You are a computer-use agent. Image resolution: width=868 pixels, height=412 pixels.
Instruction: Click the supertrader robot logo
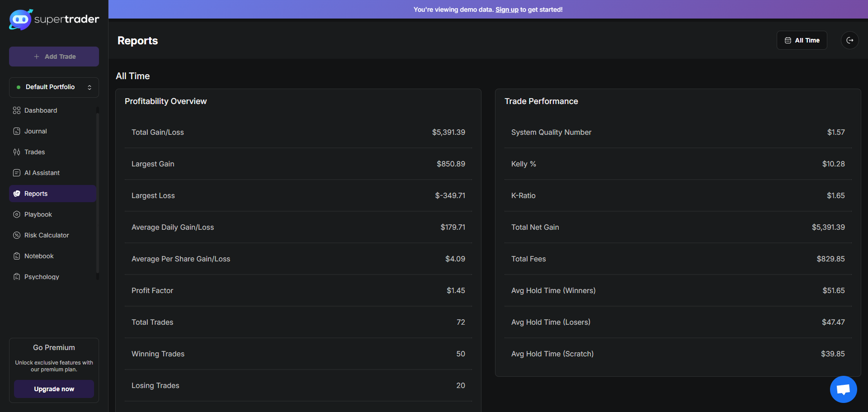tap(20, 19)
